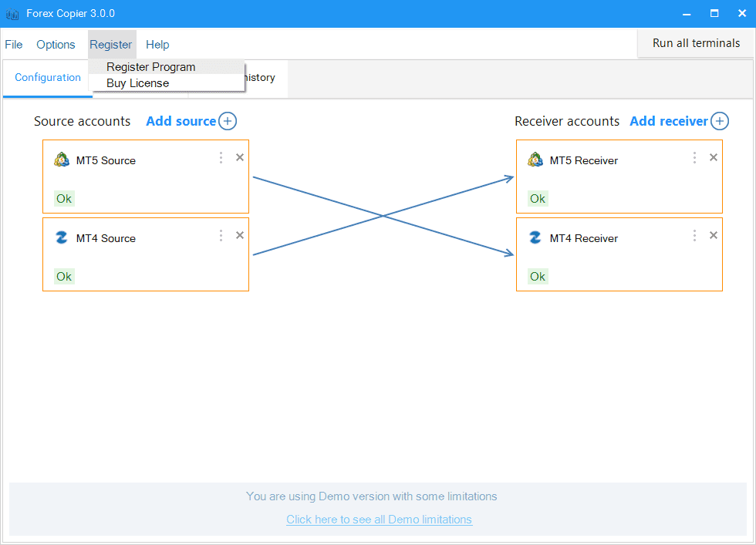Remove the MT5 Receiver account card

(714, 157)
